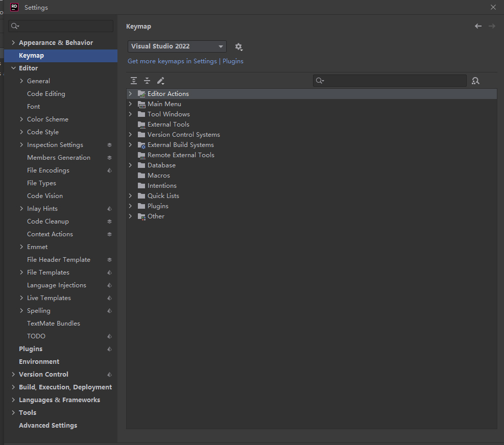This screenshot has height=445, width=504.
Task: Select the Macros folder icon
Action: point(141,175)
